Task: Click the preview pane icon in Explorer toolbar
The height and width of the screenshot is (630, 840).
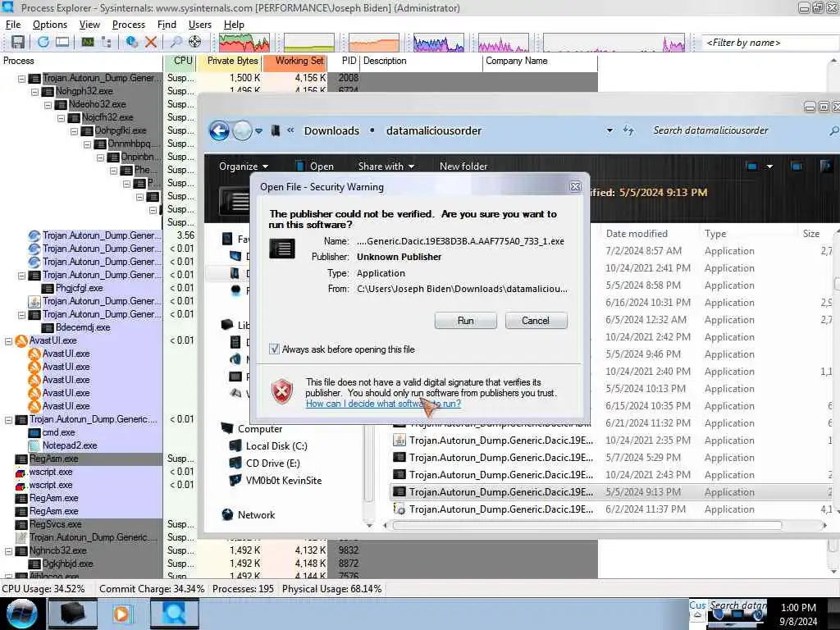Action: click(797, 167)
